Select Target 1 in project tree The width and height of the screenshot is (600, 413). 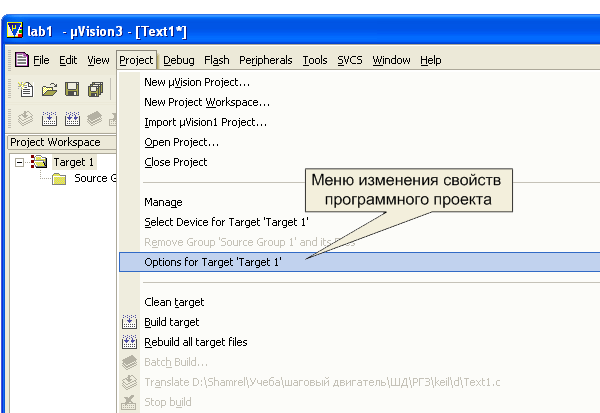pyautogui.click(x=73, y=162)
